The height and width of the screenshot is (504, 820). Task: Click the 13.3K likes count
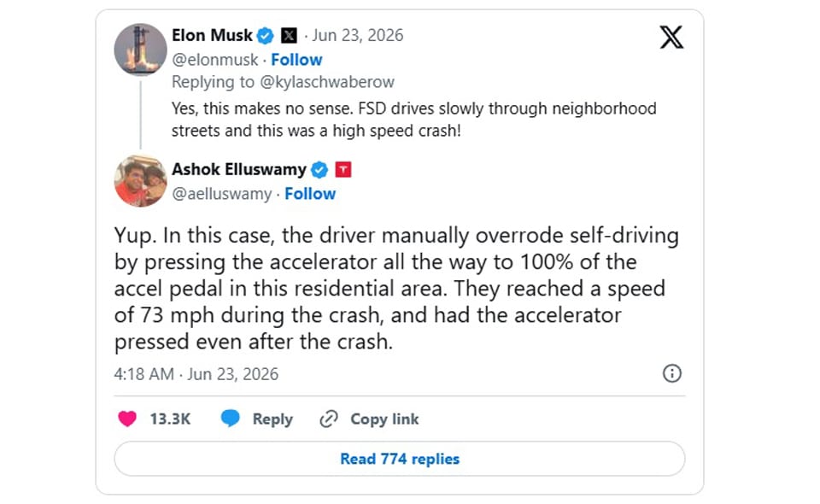(170, 419)
